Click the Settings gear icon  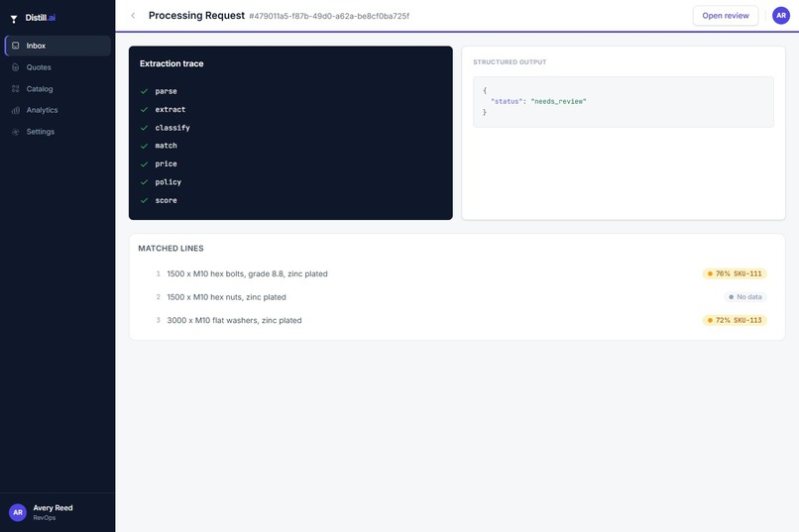[x=16, y=132]
